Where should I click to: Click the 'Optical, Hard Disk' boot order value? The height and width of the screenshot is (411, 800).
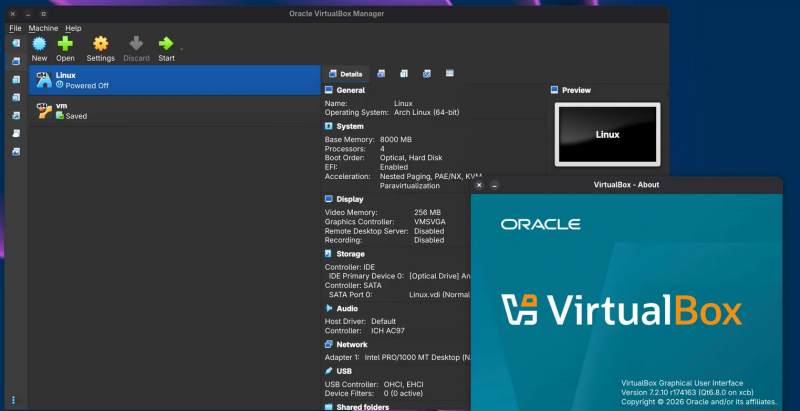click(x=411, y=158)
